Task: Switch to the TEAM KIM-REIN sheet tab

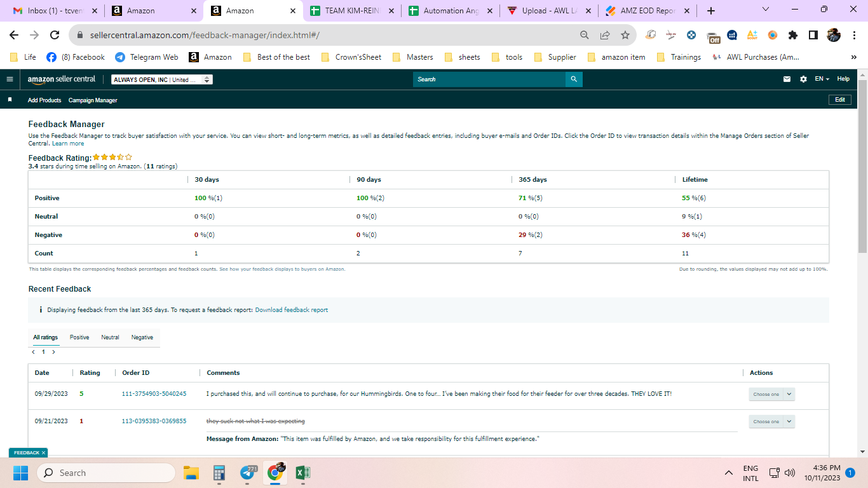Action: pyautogui.click(x=352, y=11)
